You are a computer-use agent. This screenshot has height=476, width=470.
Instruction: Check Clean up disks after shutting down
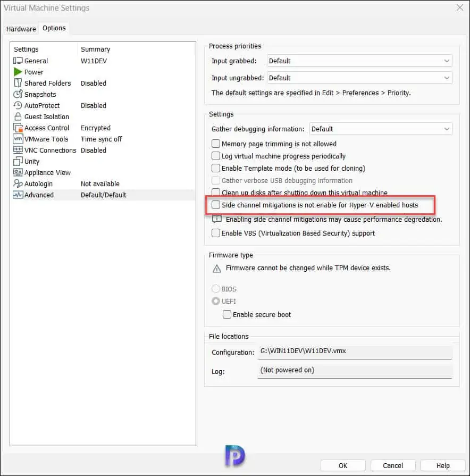[x=216, y=192]
